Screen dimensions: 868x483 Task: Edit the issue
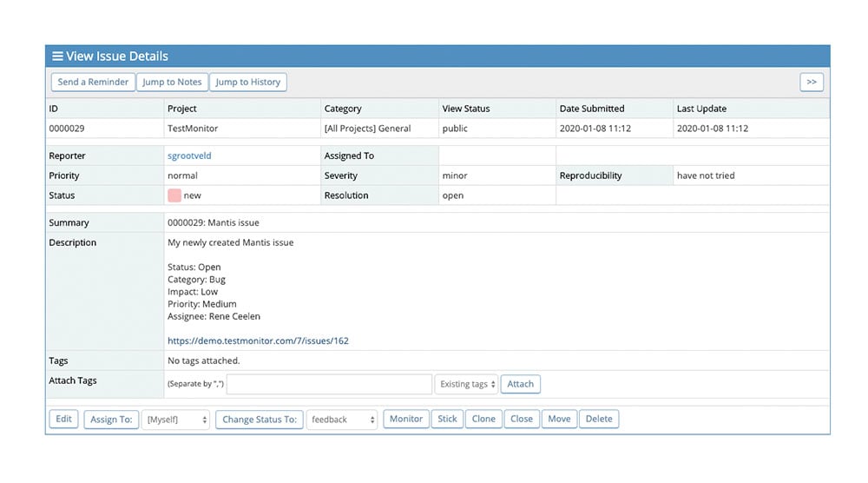coord(64,419)
